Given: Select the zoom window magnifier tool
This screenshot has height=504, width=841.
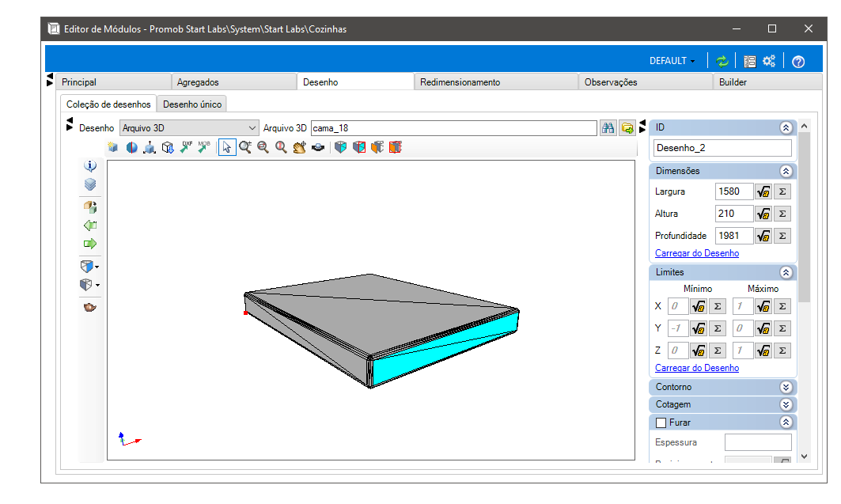Looking at the screenshot, I should (x=263, y=147).
